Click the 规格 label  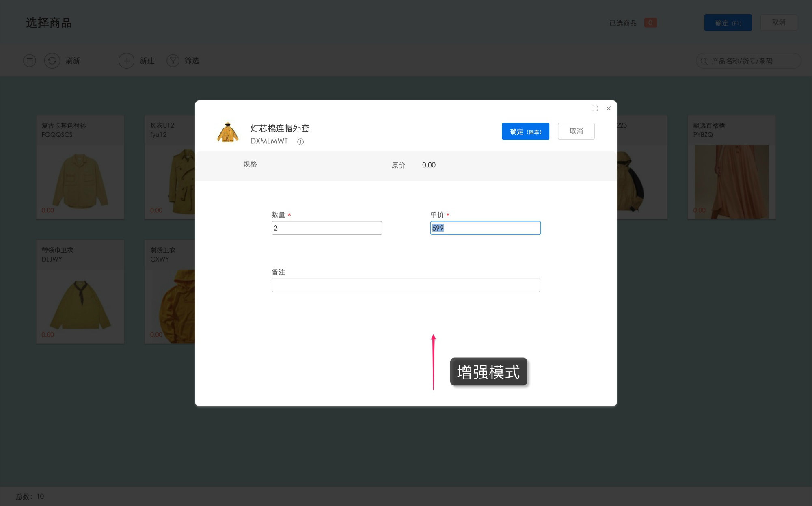[x=250, y=164]
